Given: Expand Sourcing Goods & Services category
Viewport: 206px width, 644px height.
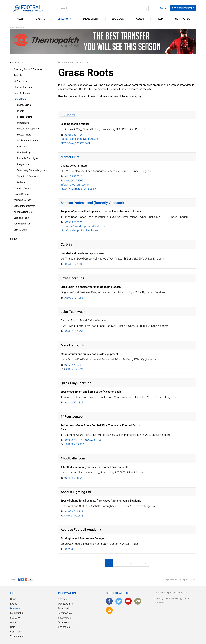Looking at the screenshot, I should tap(28, 69).
